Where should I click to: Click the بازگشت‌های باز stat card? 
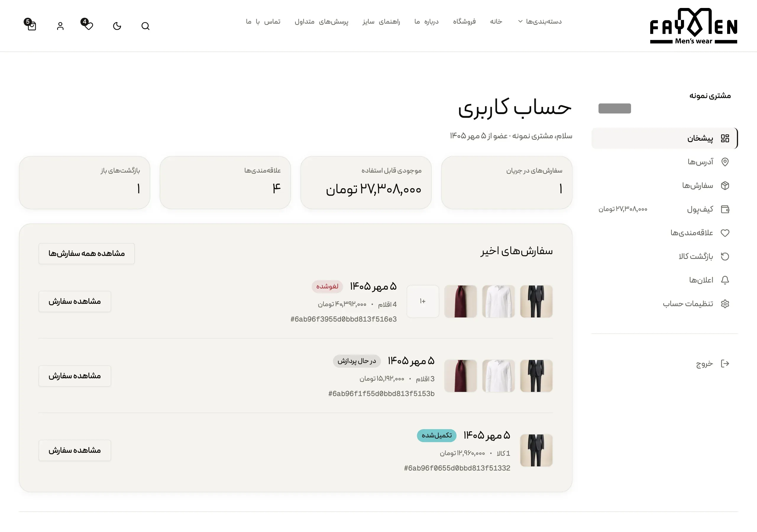point(84,183)
